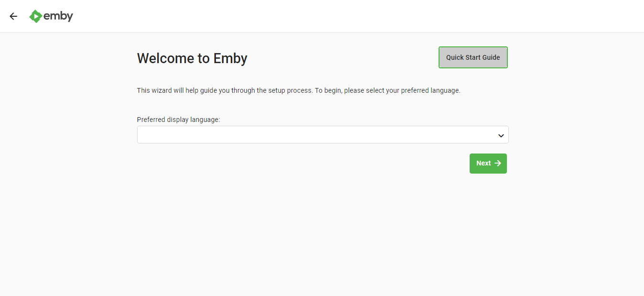Expand the language dropdown chevron
The height and width of the screenshot is (296, 644).
(x=501, y=135)
